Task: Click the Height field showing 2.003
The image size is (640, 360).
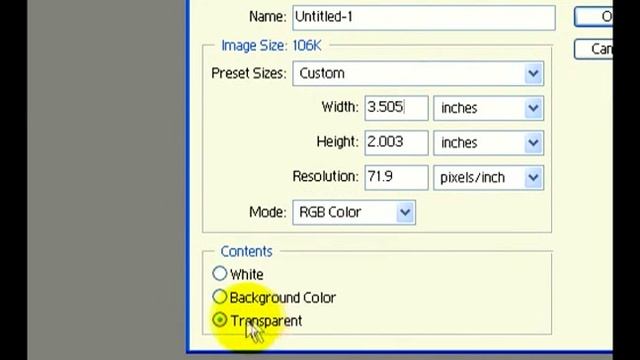Action: point(396,143)
